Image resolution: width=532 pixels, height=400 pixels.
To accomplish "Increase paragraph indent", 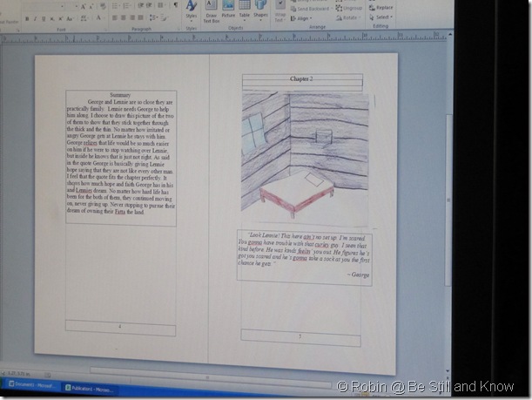I will (149, 5).
